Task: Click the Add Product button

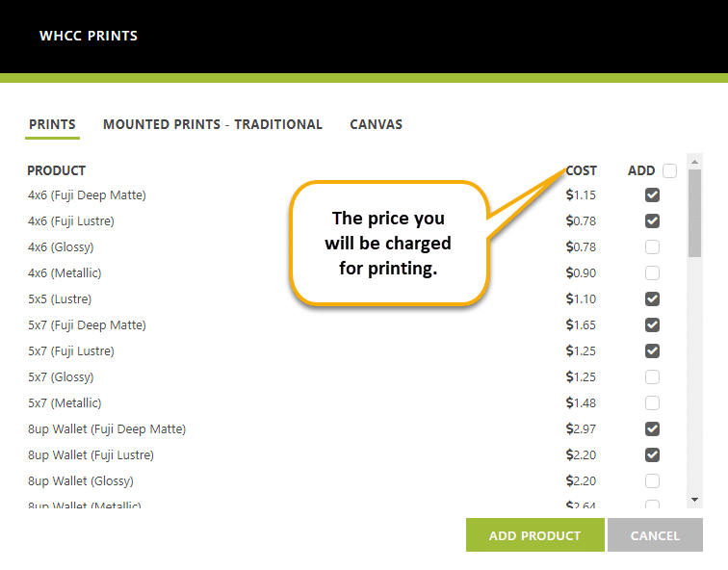Action: tap(534, 535)
